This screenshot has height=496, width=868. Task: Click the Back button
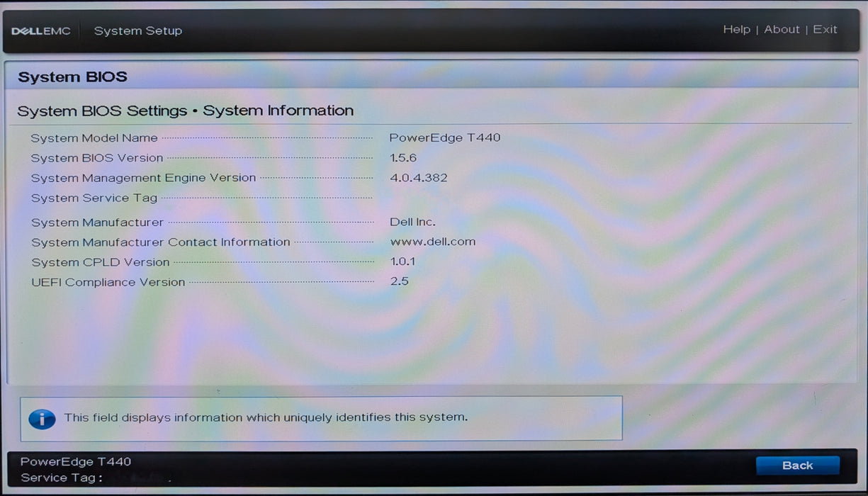point(798,466)
